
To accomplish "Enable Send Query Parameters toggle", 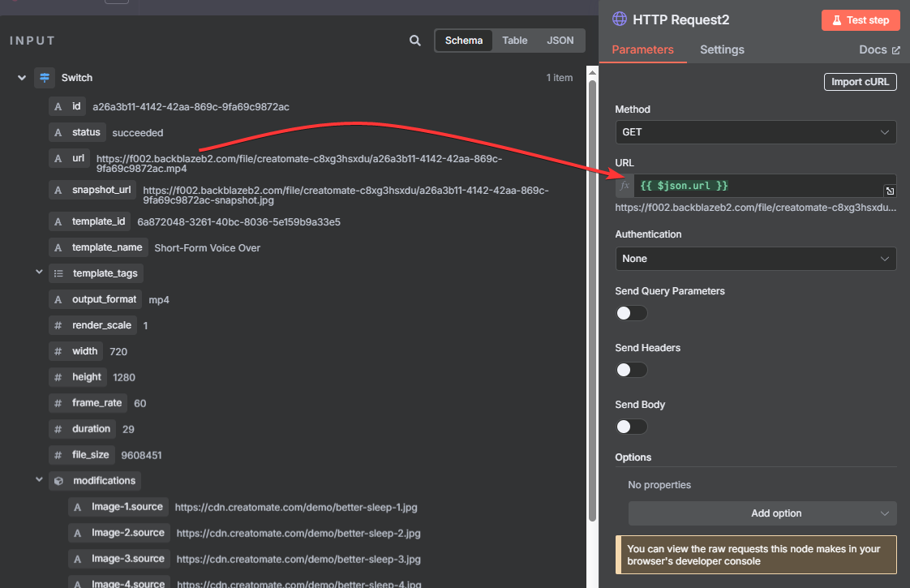I will pos(631,313).
